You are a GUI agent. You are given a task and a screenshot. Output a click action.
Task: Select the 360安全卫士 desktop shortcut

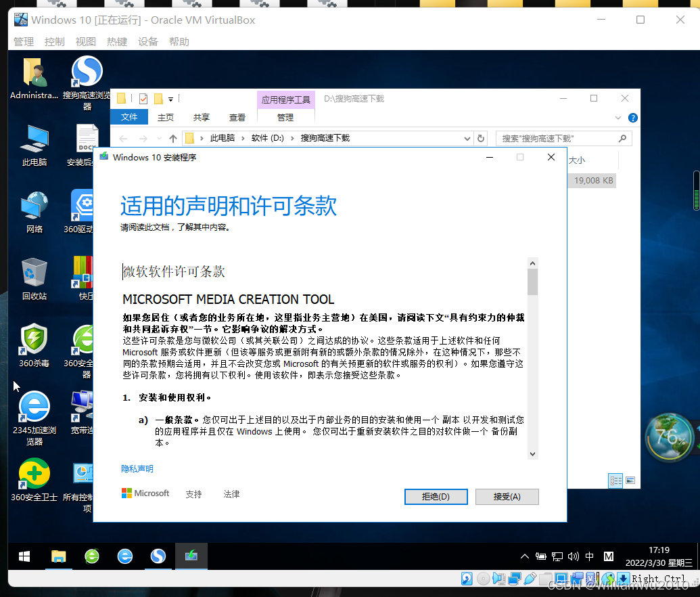point(34,479)
